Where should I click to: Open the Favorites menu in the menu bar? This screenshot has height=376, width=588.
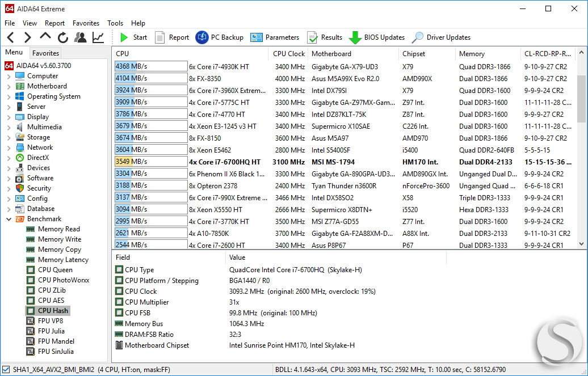[86, 23]
